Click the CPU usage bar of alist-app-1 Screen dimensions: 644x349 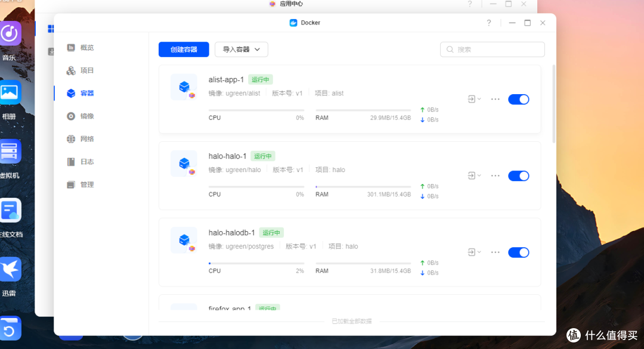[x=256, y=110]
